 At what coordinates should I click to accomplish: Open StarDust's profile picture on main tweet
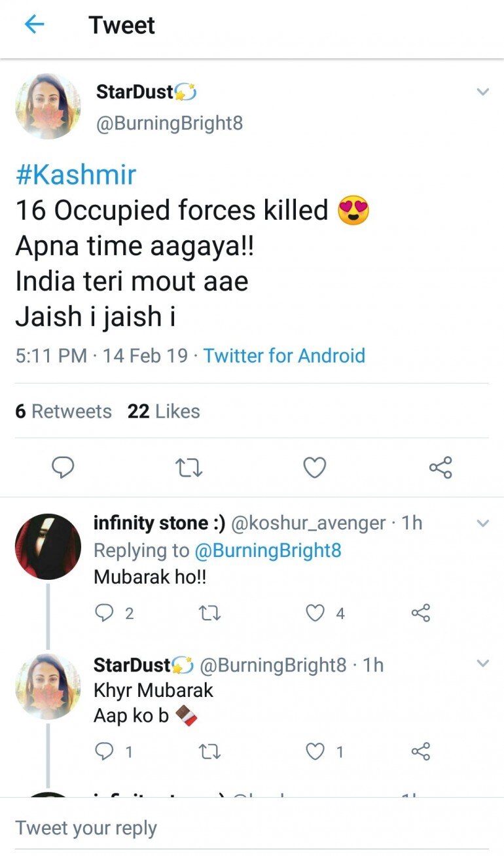point(48,106)
